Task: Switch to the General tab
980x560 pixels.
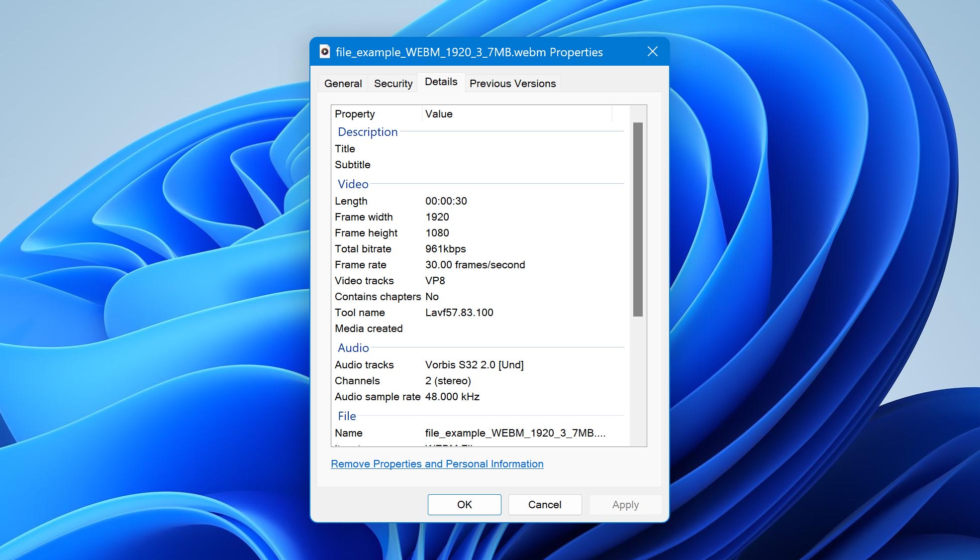Action: click(x=344, y=83)
